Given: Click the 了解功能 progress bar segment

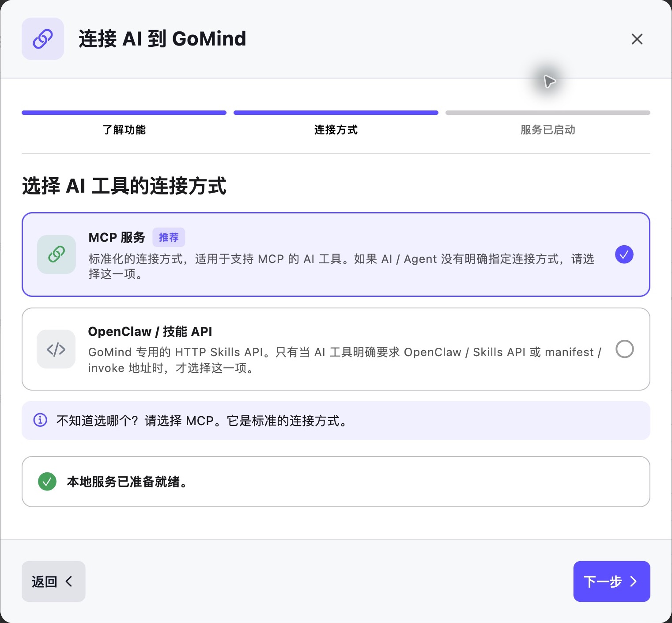Looking at the screenshot, I should [x=124, y=113].
